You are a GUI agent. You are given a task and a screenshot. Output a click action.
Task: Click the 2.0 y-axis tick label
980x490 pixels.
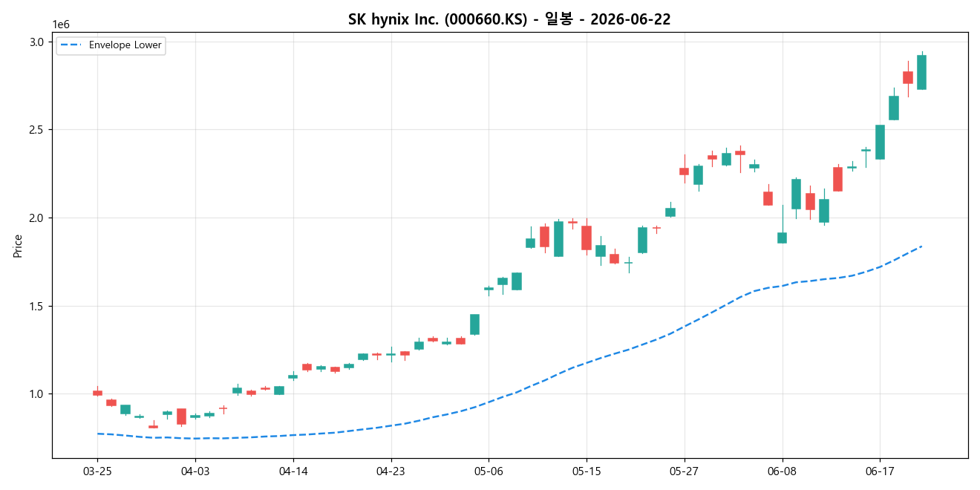(39, 218)
